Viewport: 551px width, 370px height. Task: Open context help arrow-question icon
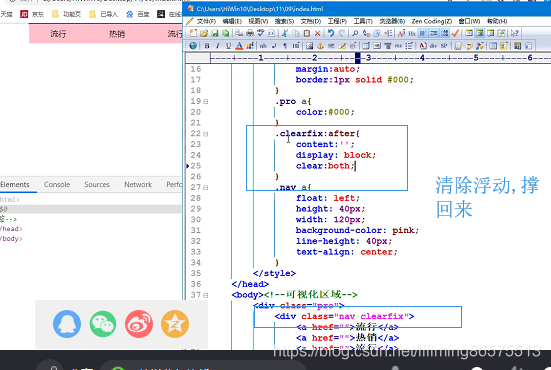click(x=514, y=33)
